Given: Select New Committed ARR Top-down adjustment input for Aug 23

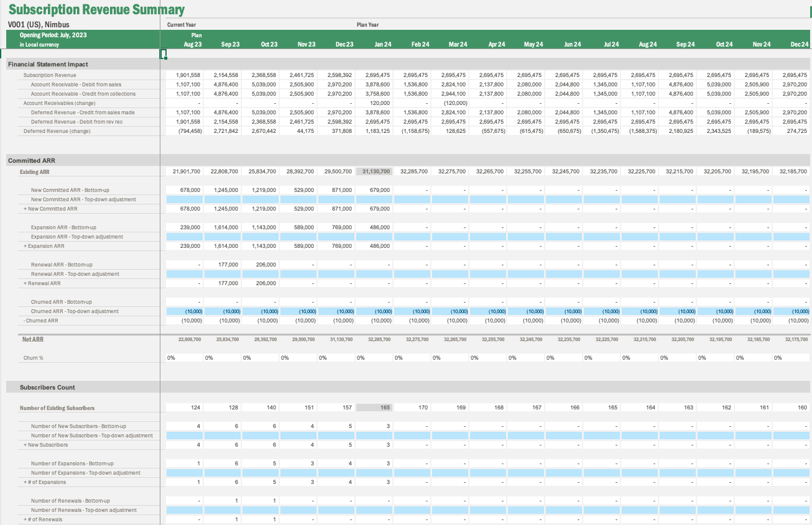Looking at the screenshot, I should coord(184,199).
